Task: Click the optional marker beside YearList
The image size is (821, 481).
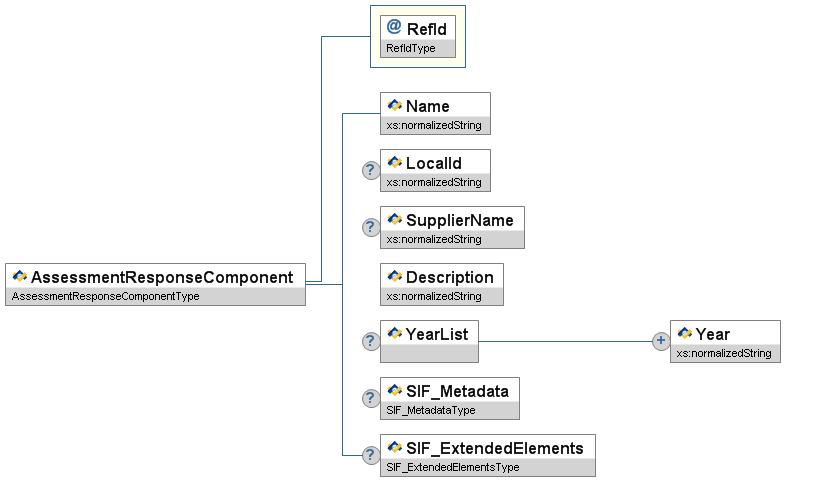Action: (370, 341)
